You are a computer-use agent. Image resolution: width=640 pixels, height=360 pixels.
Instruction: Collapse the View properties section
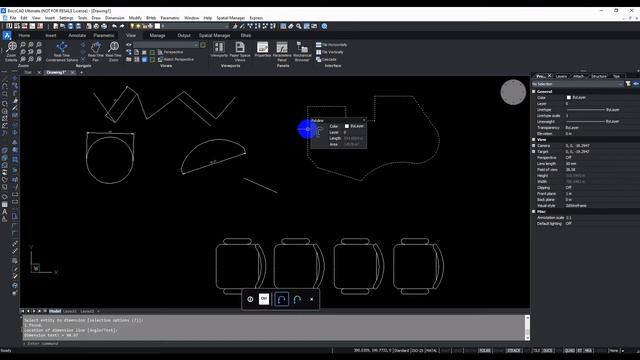534,140
